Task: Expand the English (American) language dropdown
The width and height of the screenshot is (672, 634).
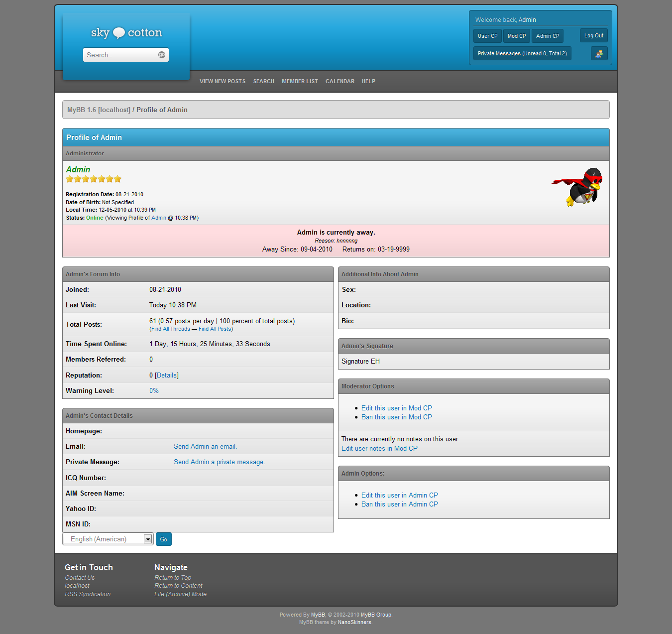Action: [148, 539]
